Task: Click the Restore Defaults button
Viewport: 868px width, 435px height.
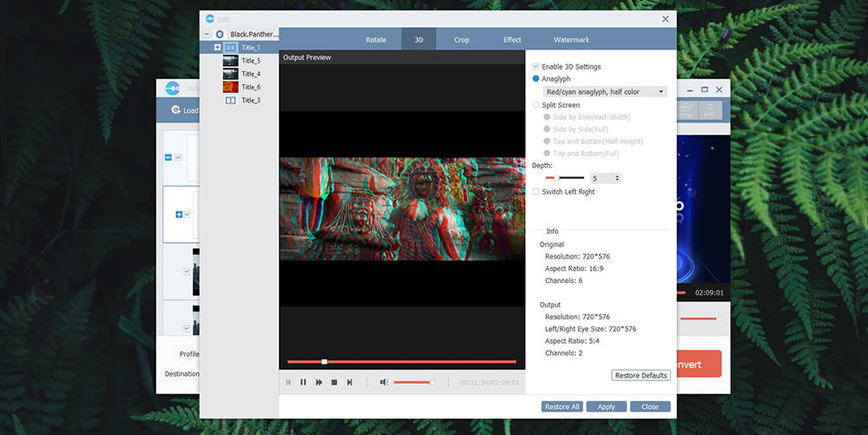Action: [x=641, y=375]
